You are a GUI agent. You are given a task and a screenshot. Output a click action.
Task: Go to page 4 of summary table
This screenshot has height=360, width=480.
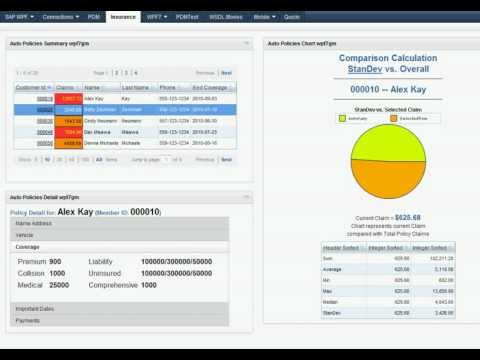[x=136, y=73]
